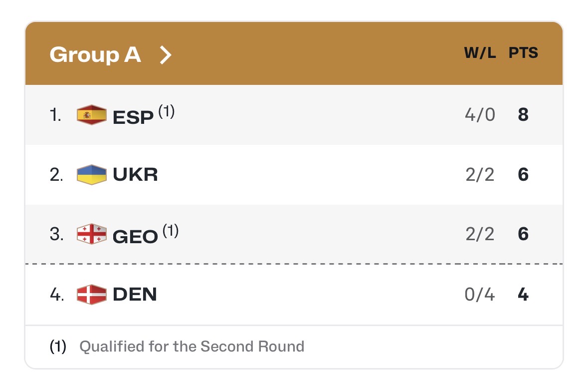Expand Group A with the chevron arrow
Screen dimensions: 588x391
pyautogui.click(x=165, y=54)
